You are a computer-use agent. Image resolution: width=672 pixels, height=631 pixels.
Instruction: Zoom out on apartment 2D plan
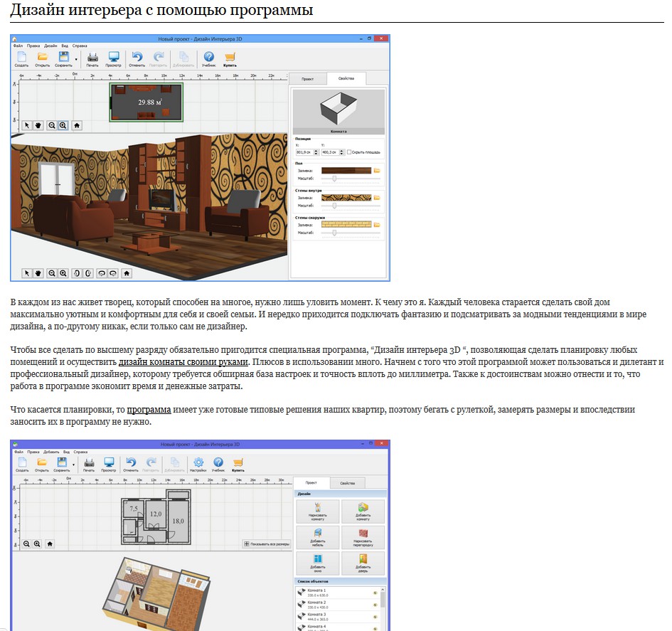(26, 543)
